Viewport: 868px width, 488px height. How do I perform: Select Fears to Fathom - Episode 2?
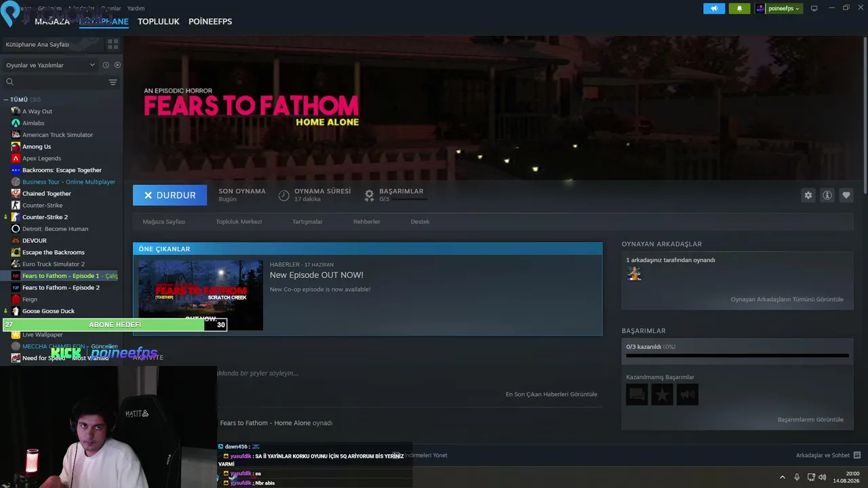tap(61, 287)
